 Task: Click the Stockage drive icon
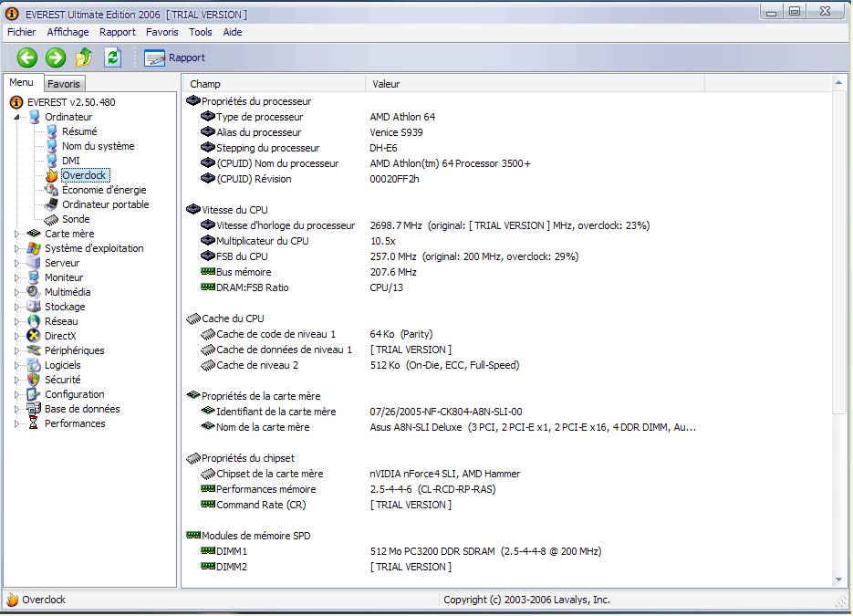point(34,307)
